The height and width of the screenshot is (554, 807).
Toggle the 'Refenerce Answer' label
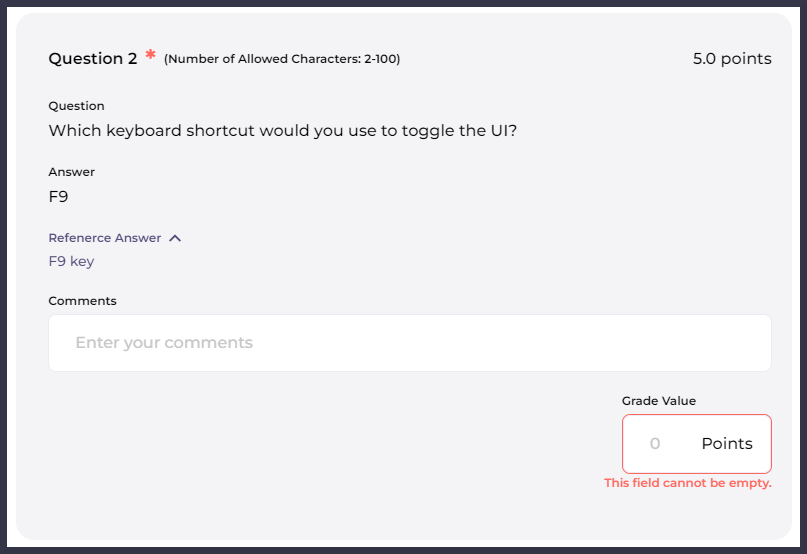pos(104,238)
